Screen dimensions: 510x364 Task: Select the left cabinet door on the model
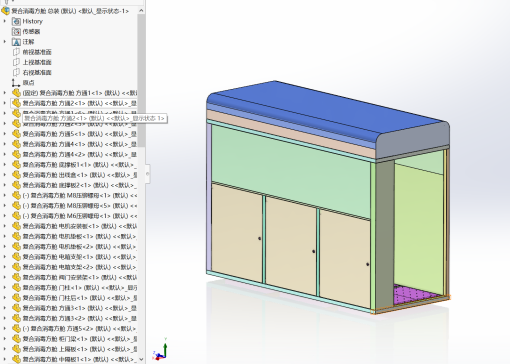237,232
